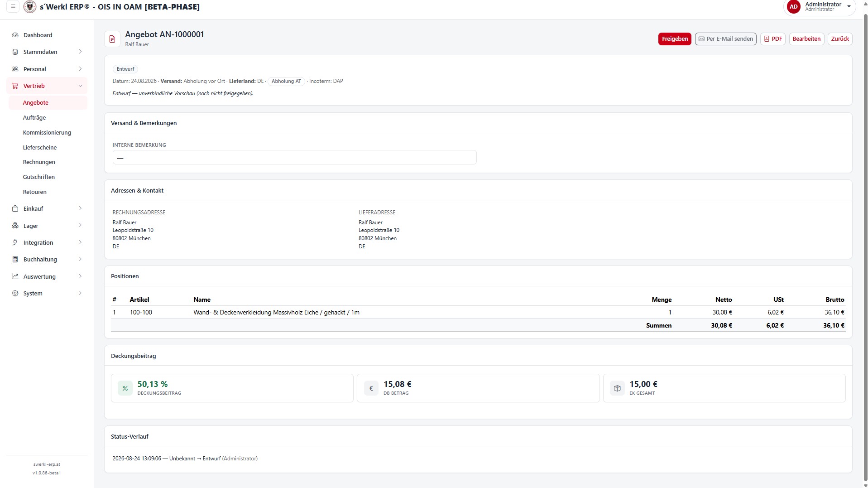Click the Buchhaltung calculator icon
The width and height of the screenshot is (868, 488).
[x=15, y=259]
